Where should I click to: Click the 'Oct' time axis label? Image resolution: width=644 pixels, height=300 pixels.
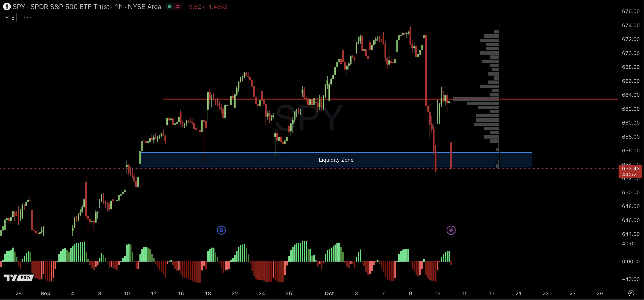(329, 293)
